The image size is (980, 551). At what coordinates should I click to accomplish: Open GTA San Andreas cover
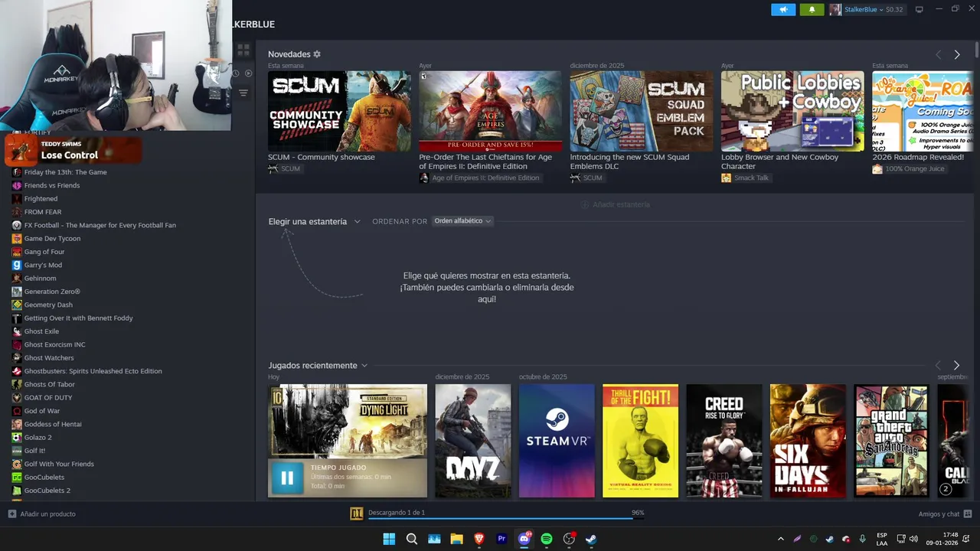pyautogui.click(x=891, y=441)
